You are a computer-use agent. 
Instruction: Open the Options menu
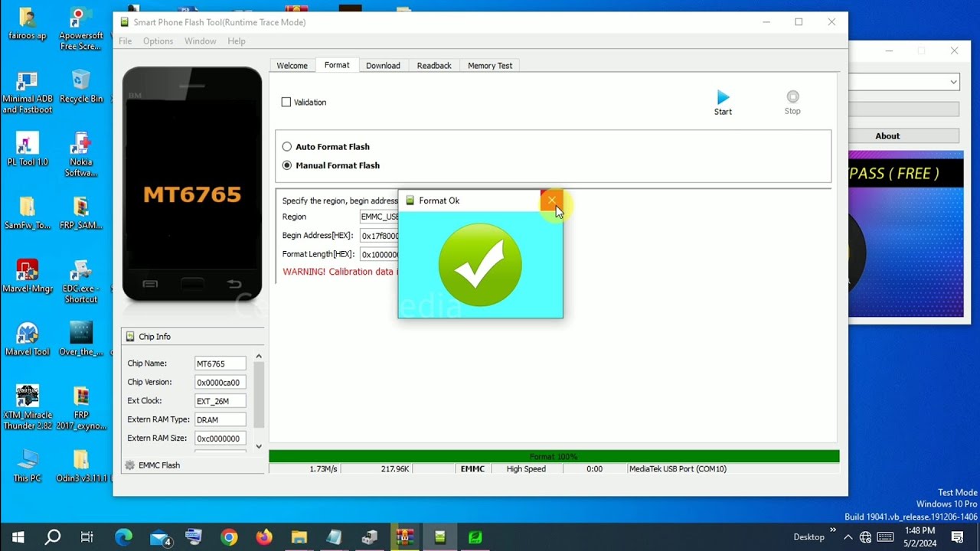pyautogui.click(x=158, y=41)
